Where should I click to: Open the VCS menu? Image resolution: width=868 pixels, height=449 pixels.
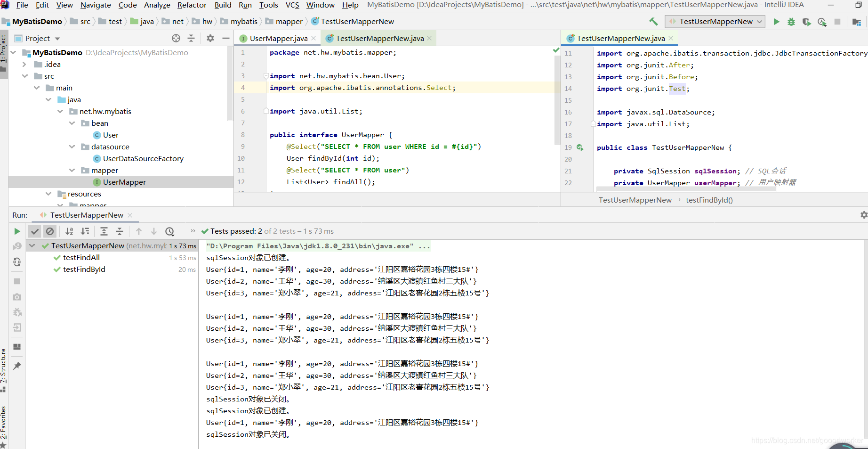tap(292, 5)
